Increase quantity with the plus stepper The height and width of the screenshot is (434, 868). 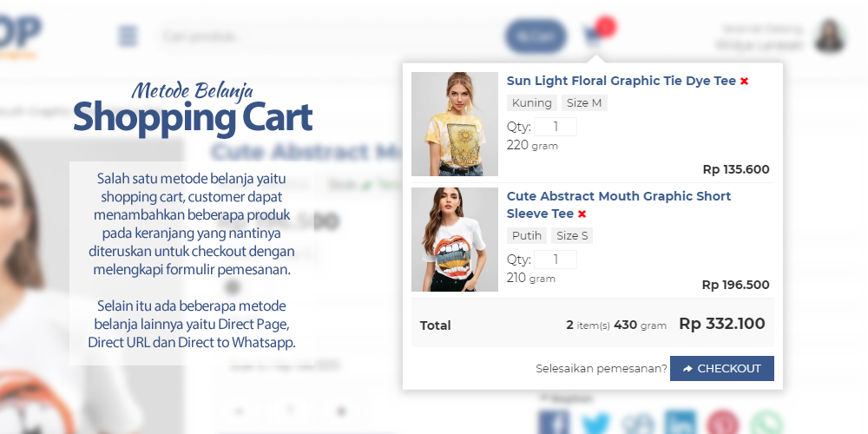(341, 411)
